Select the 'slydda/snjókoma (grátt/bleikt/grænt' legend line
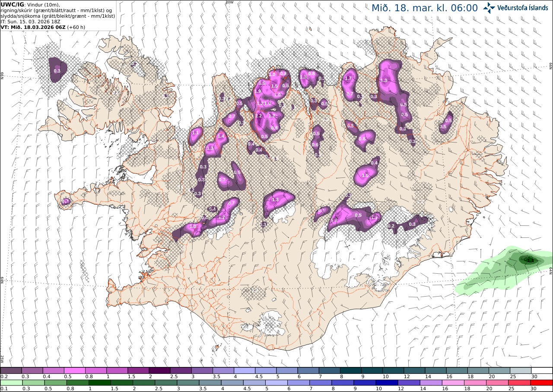Screen dimensions: 553x392 pos(58,16)
